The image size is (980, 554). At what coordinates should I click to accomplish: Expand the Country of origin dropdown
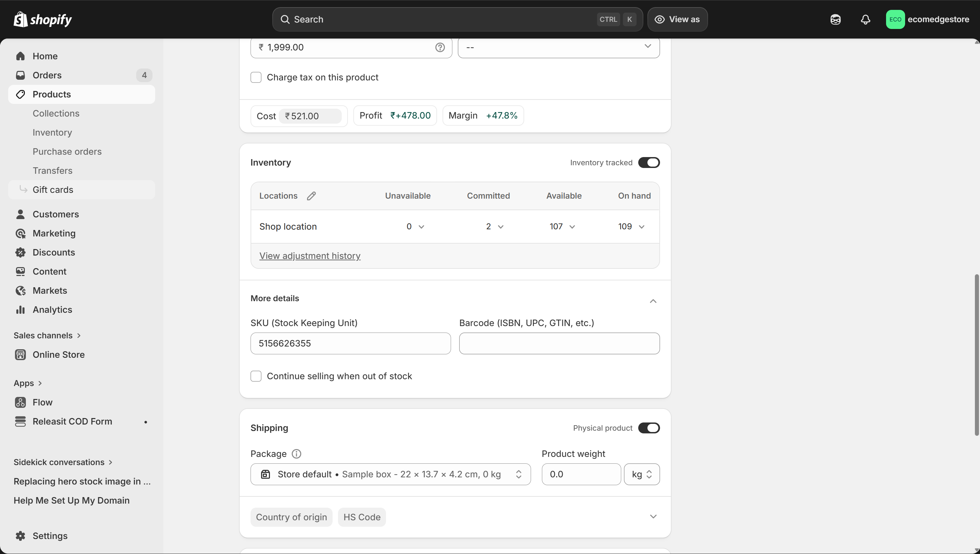click(291, 517)
